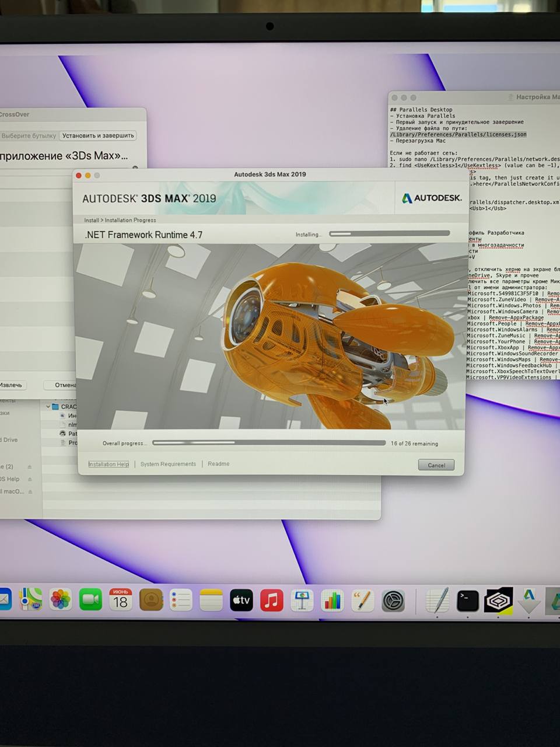Open the Autodesk installer icon in Dock
Viewport: 560px width, 747px height.
coord(529,601)
